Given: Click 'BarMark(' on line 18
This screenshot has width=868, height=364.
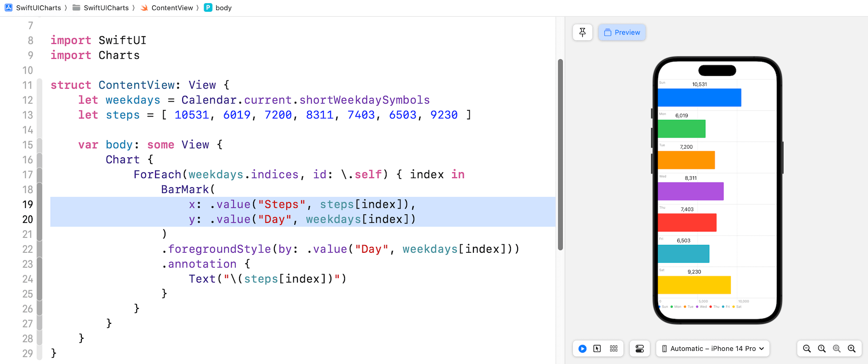Looking at the screenshot, I should pyautogui.click(x=188, y=189).
